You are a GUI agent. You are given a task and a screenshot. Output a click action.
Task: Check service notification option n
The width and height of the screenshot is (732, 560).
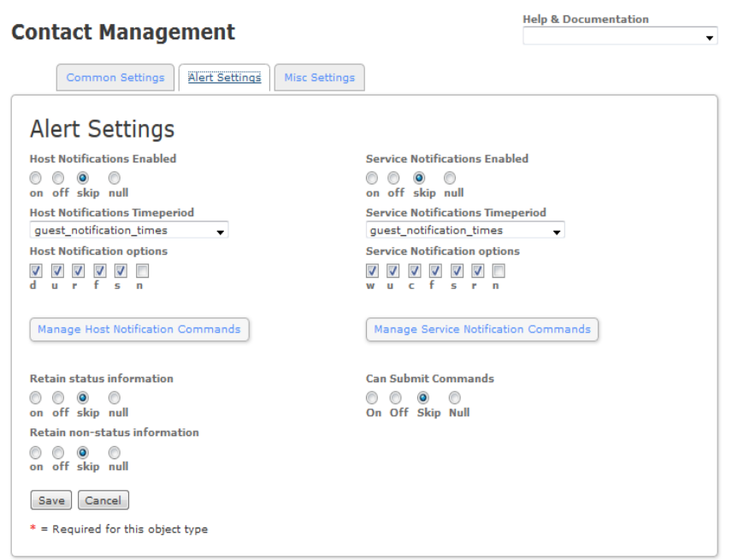click(499, 271)
